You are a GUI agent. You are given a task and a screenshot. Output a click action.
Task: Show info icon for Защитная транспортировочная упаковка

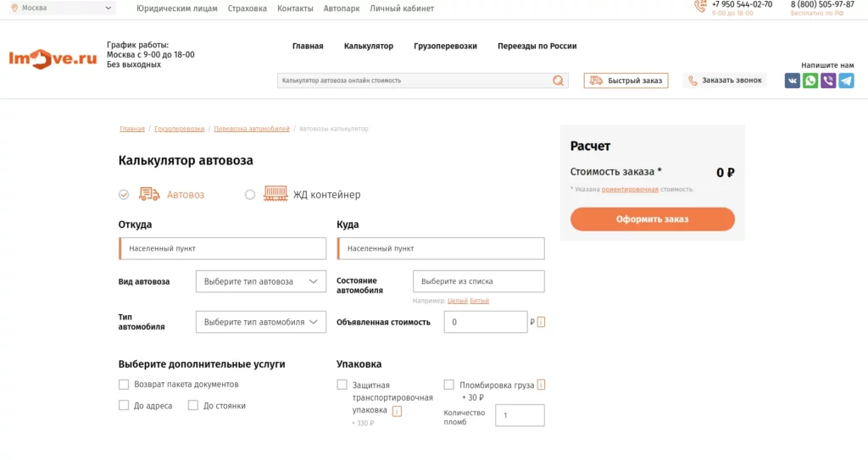(397, 411)
